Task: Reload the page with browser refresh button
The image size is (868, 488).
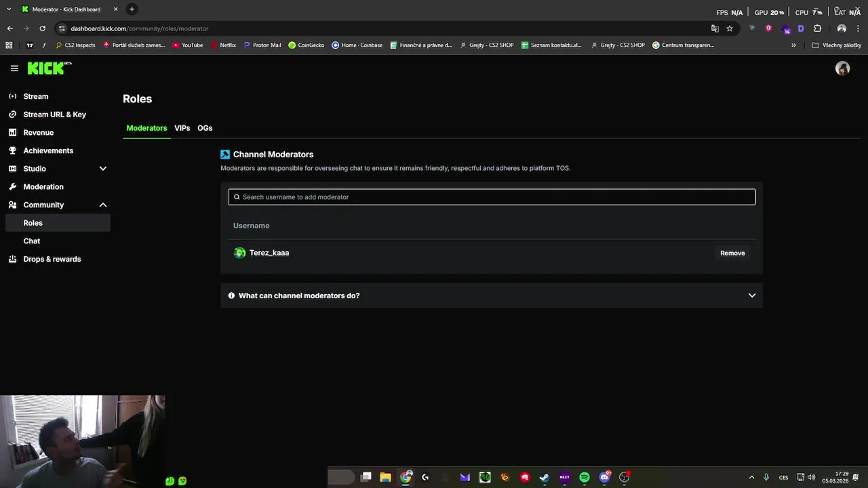Action: point(42,28)
